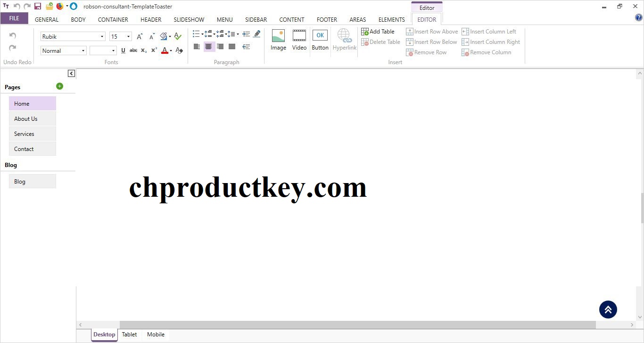Click the vertical scrollbar down arrow
The height and width of the screenshot is (343, 644).
coord(640,317)
